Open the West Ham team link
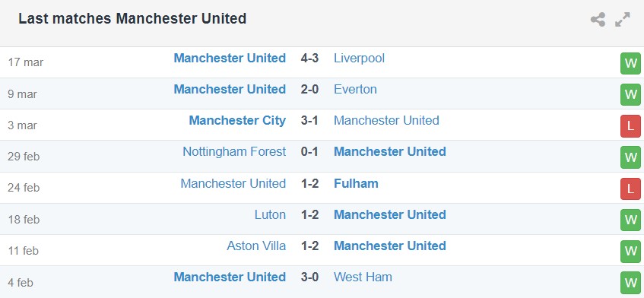644x298 pixels. tap(363, 277)
